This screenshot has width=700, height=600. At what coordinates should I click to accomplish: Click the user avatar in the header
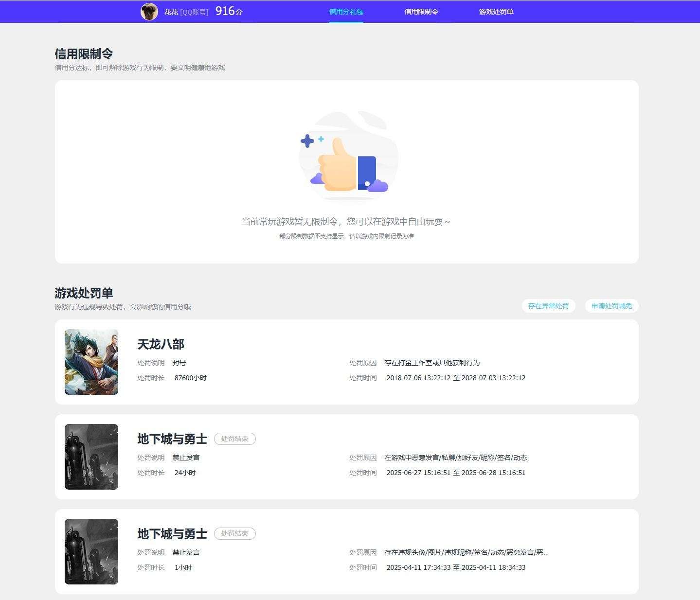click(x=149, y=12)
